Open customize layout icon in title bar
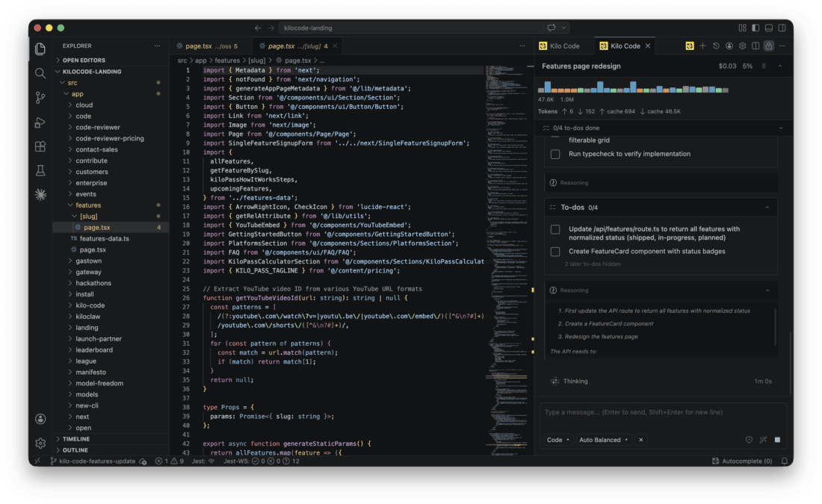Image resolution: width=822 pixels, height=504 pixels. pyautogui.click(x=742, y=28)
